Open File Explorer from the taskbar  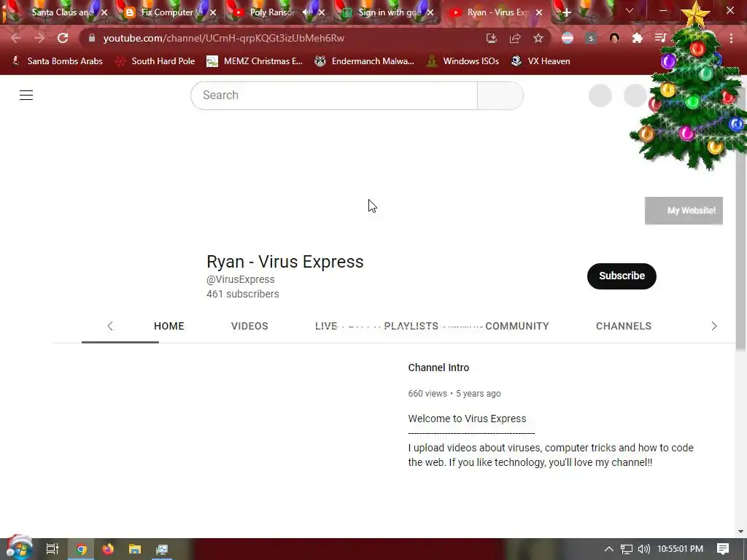(135, 549)
